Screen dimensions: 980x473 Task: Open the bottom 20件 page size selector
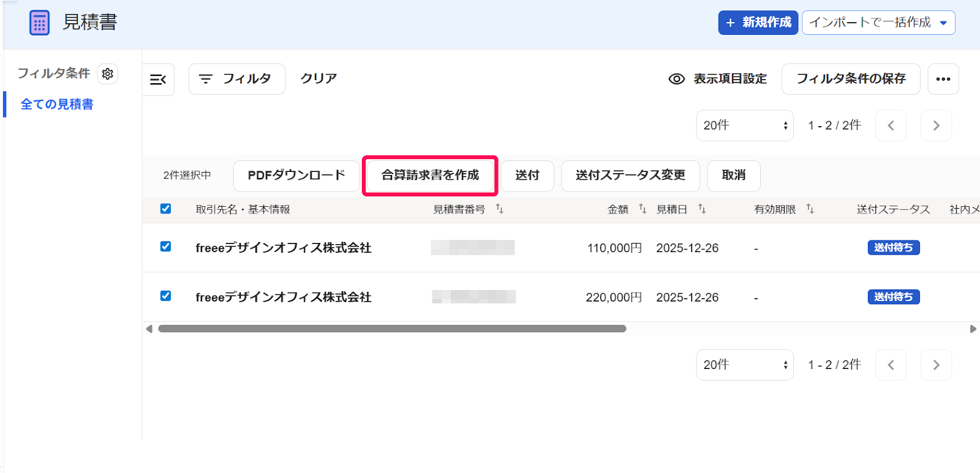(x=745, y=365)
